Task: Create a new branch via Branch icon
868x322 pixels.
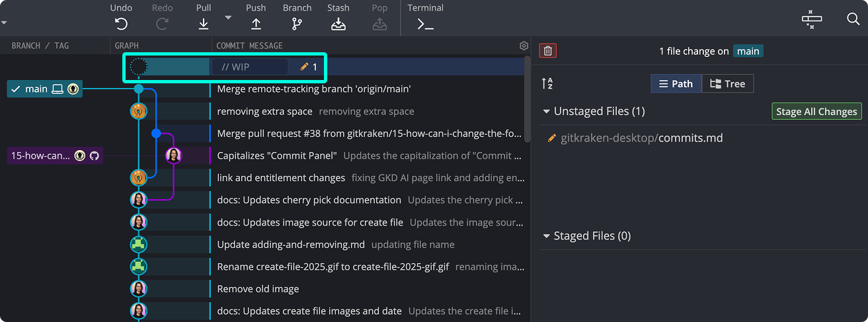Action: (297, 24)
